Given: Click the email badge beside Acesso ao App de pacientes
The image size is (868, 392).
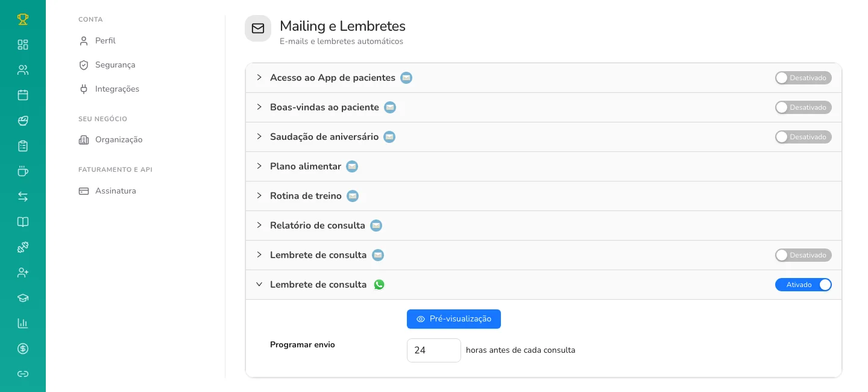Looking at the screenshot, I should (x=406, y=78).
